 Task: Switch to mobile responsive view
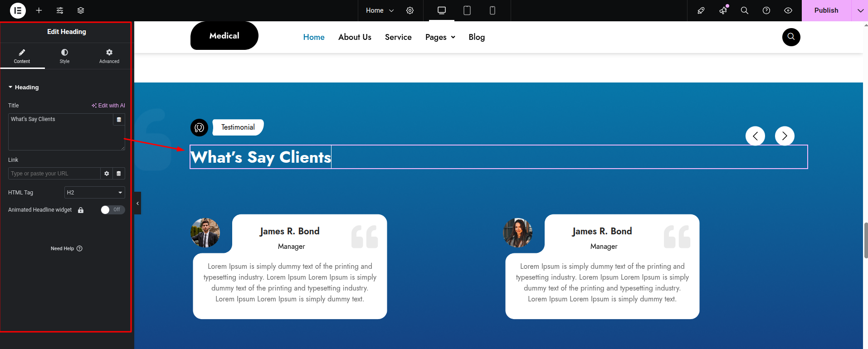coord(492,10)
